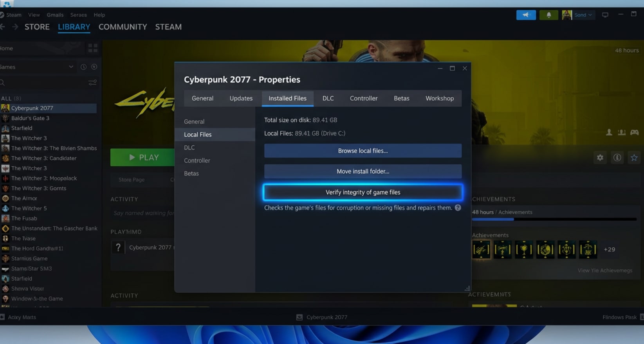This screenshot has width=644, height=344.
Task: Click the trophy cup achievement badge
Action: 524,249
